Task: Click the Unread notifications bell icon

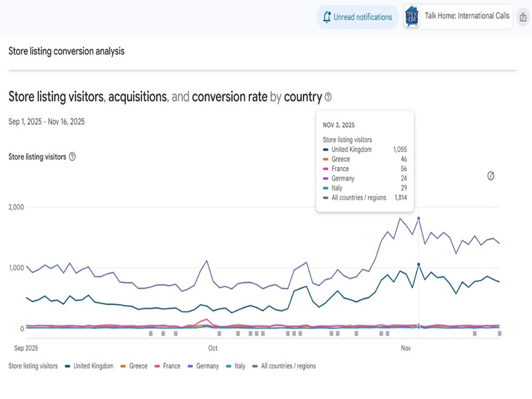Action: point(327,17)
